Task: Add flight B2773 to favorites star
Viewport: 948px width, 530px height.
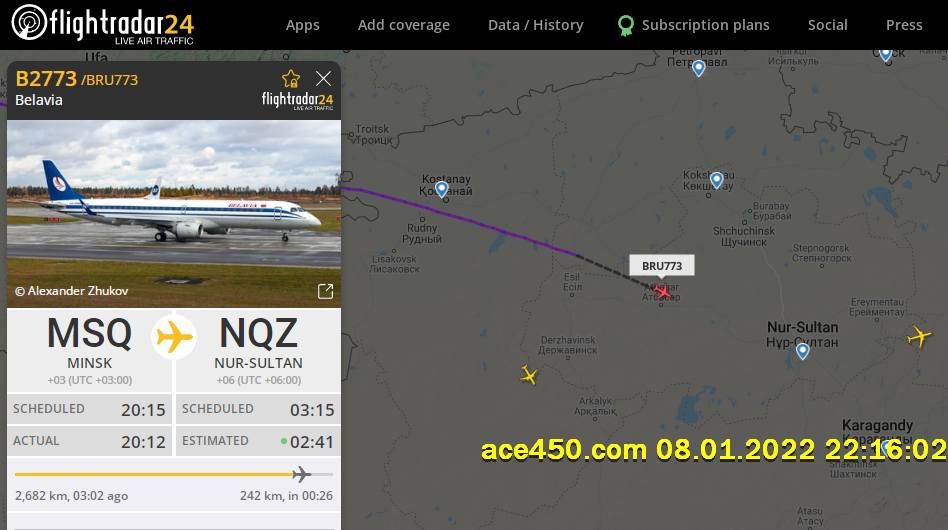Action: (291, 79)
